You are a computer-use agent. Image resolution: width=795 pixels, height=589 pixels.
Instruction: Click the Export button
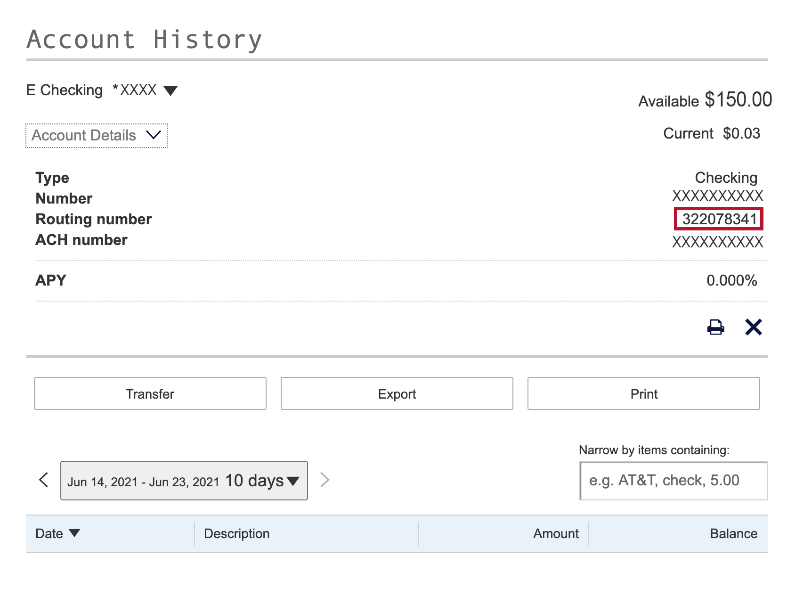(396, 394)
